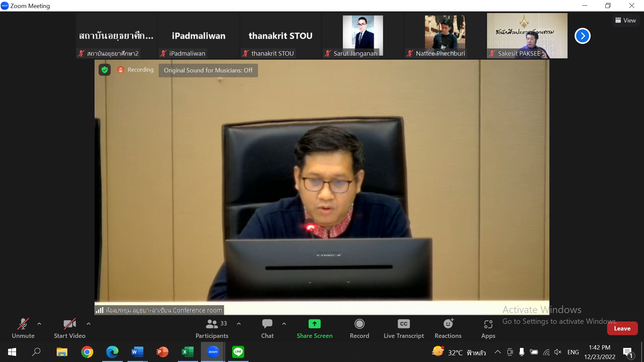Start Video in Zoom toolbar
Screen dimensions: 644x362
click(x=69, y=328)
